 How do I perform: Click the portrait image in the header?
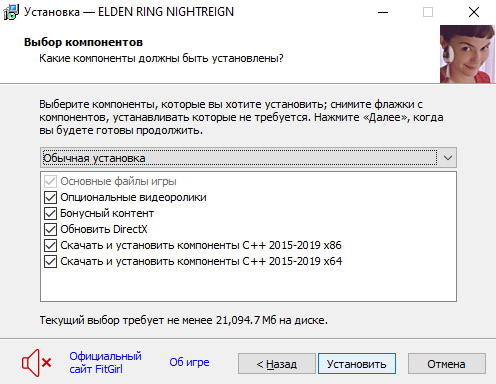click(x=467, y=54)
